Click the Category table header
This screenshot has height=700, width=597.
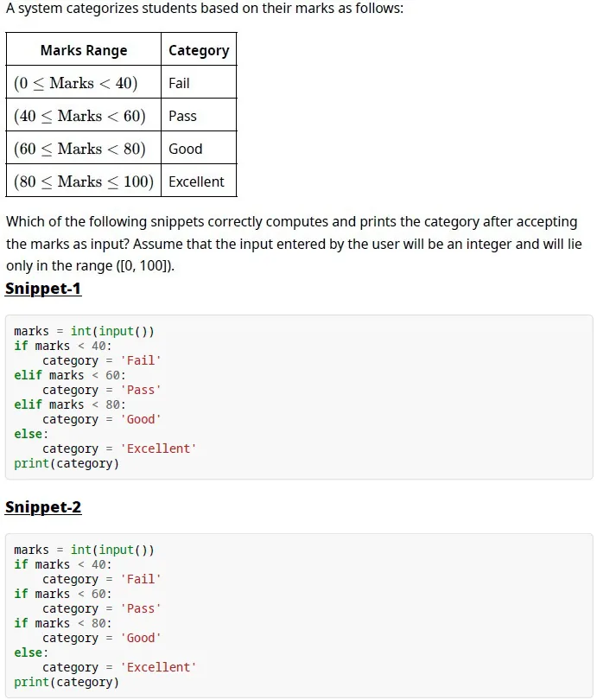tap(199, 49)
